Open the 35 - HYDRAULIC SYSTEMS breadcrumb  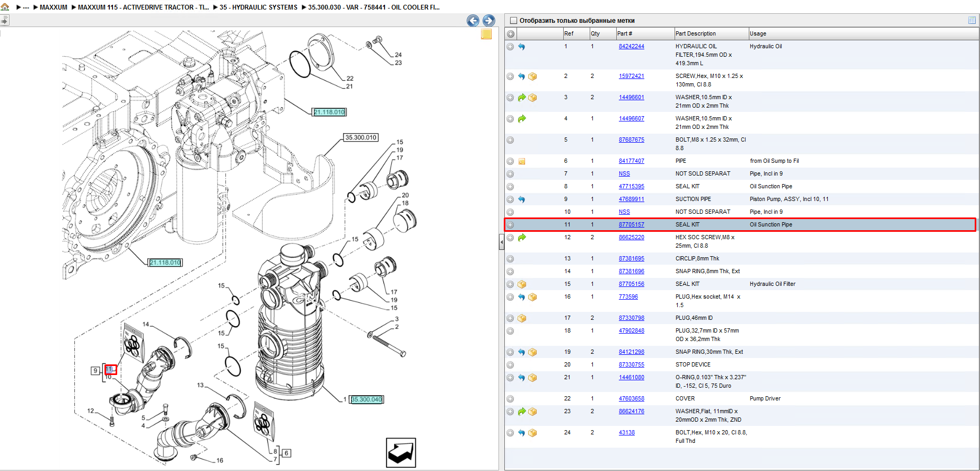tap(258, 7)
